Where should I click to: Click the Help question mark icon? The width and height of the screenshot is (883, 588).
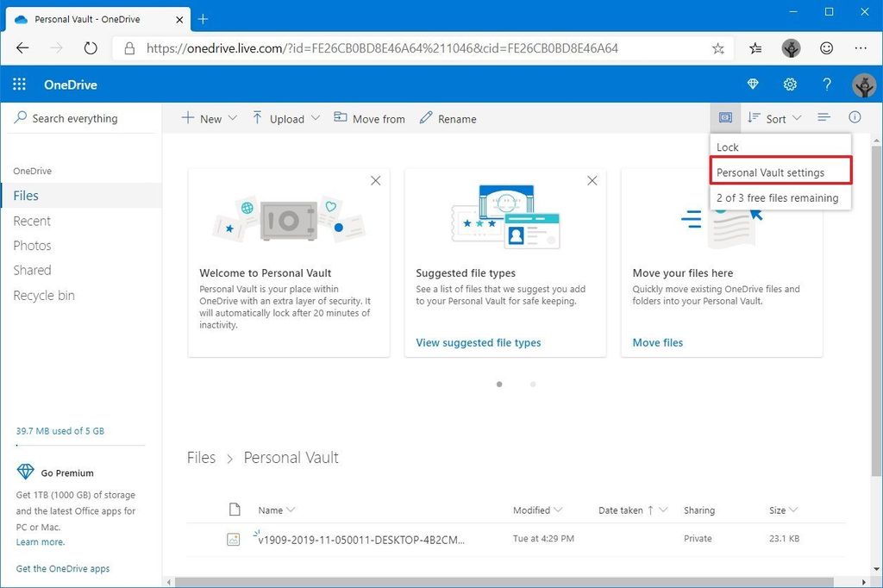point(826,84)
